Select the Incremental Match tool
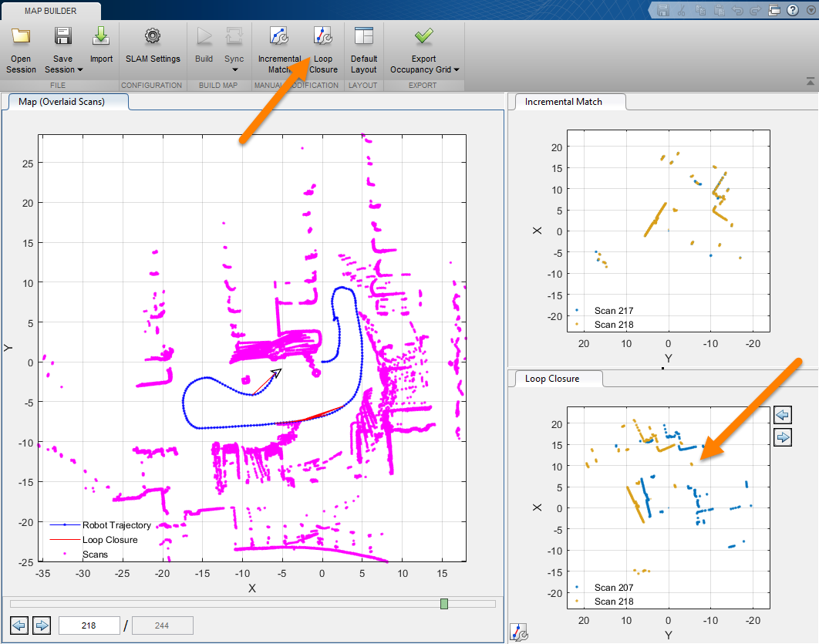Screen dimensions: 819x644 [x=279, y=36]
